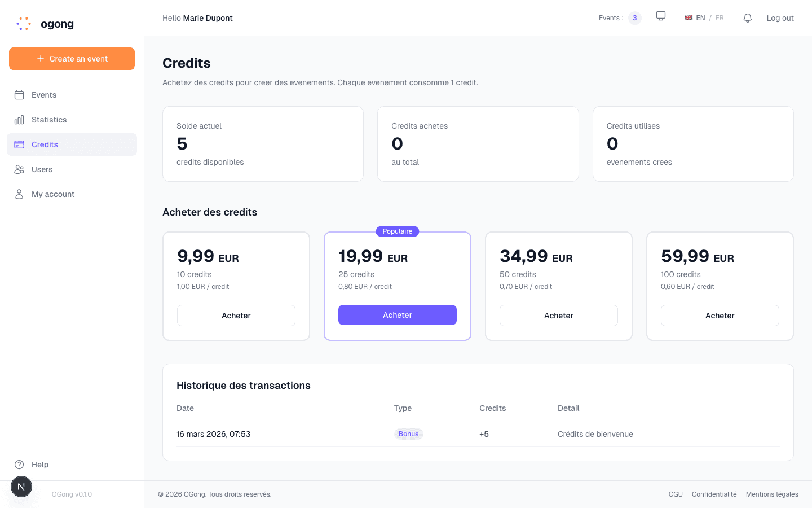
Task: Switch language to FR
Action: tap(719, 18)
